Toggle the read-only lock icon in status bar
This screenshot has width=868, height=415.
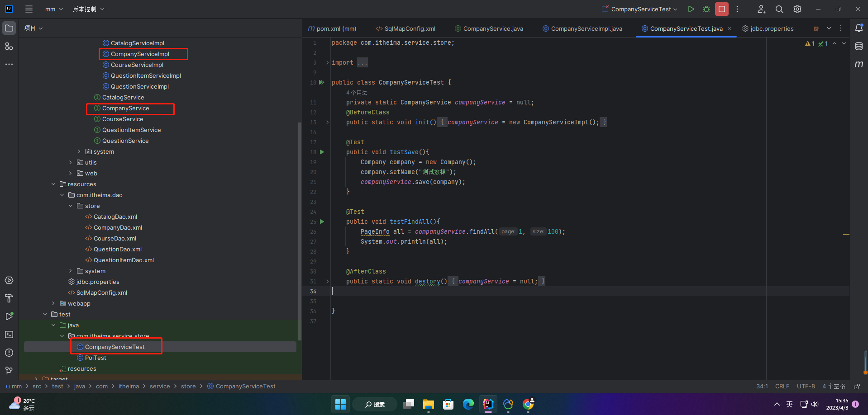click(x=857, y=387)
